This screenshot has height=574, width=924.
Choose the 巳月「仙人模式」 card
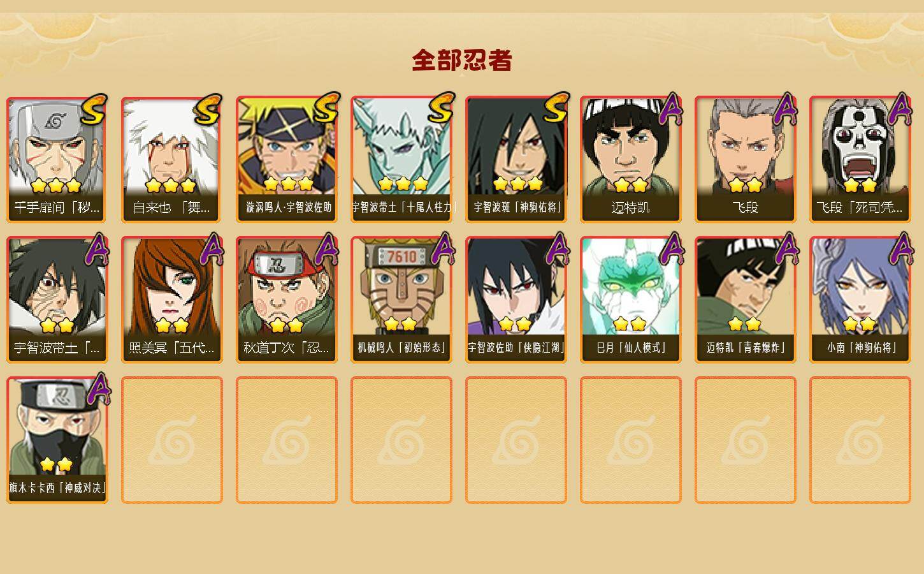tap(631, 300)
